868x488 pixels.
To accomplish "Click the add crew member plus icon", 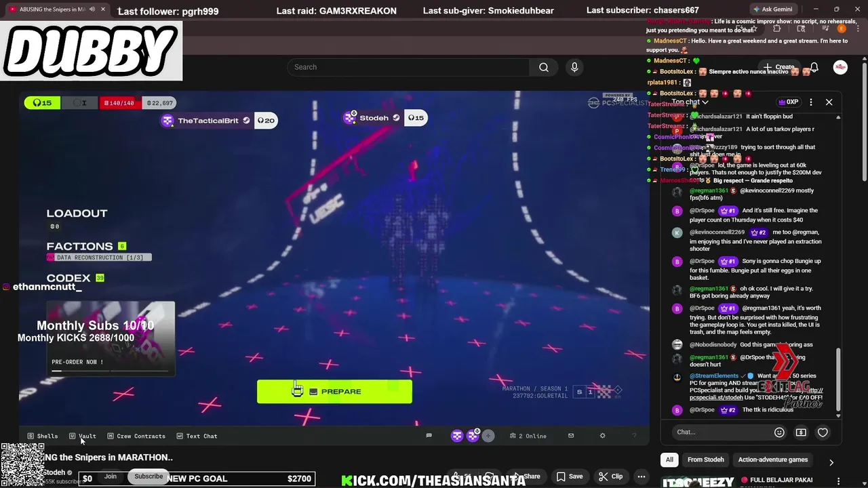I will pyautogui.click(x=488, y=436).
